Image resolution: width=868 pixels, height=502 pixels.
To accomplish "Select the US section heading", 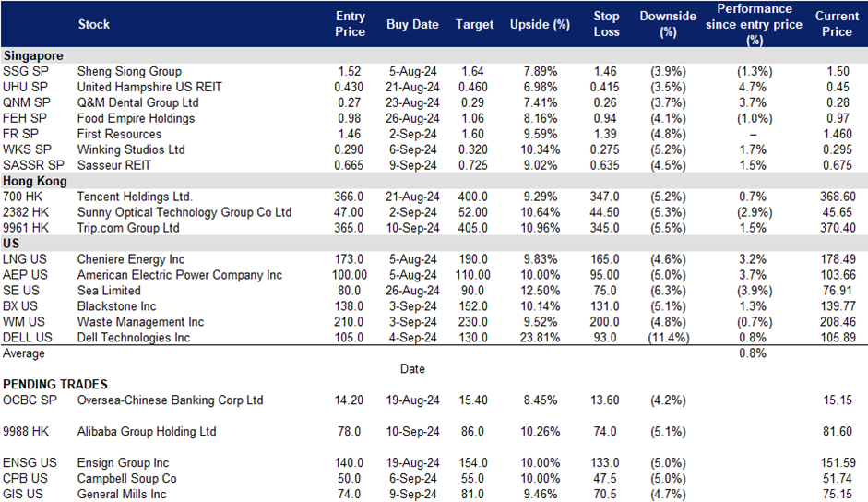I will tap(10, 244).
